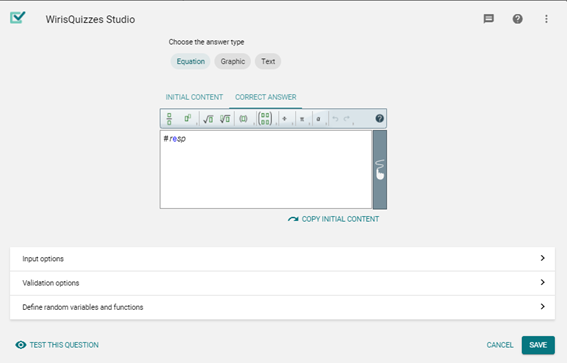Open WirisQuizzes Studio help

(517, 19)
